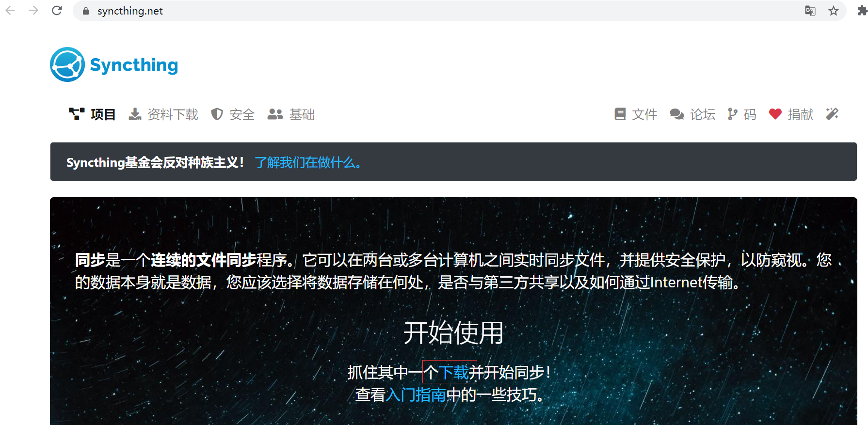This screenshot has width=868, height=425.
Task: Click the 下载 link in hero text
Action: pyautogui.click(x=453, y=372)
